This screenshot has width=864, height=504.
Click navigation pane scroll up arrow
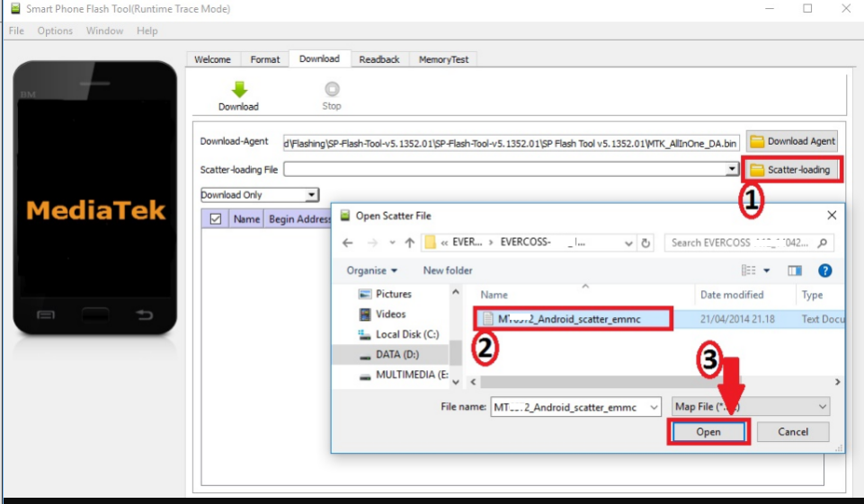point(456,292)
